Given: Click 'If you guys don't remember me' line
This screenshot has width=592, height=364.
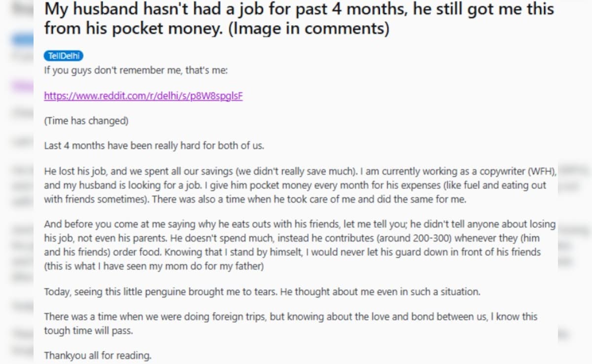Looking at the screenshot, I should (136, 70).
